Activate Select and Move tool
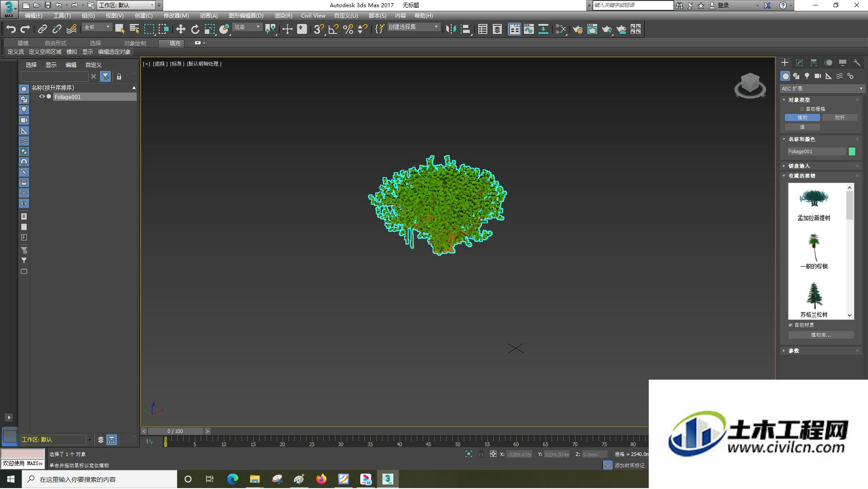868x489 pixels. click(180, 29)
